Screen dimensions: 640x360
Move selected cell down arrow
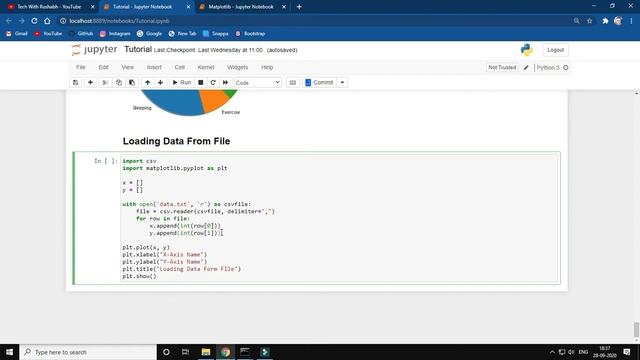160,82
